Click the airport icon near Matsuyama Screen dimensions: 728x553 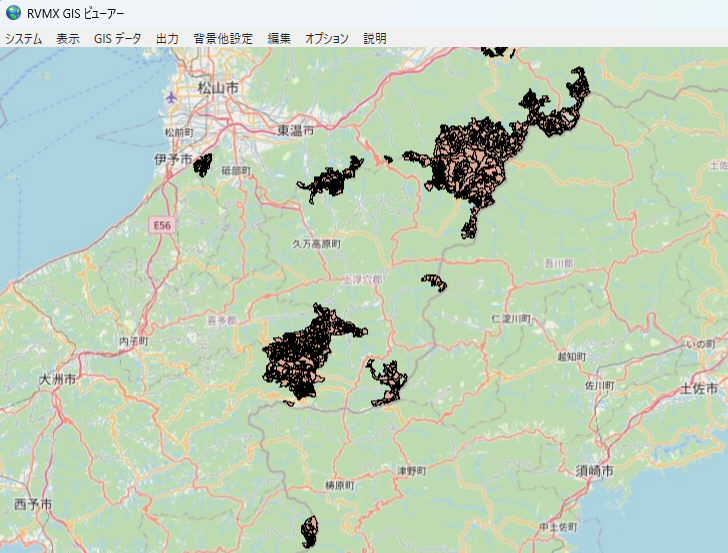pyautogui.click(x=171, y=98)
